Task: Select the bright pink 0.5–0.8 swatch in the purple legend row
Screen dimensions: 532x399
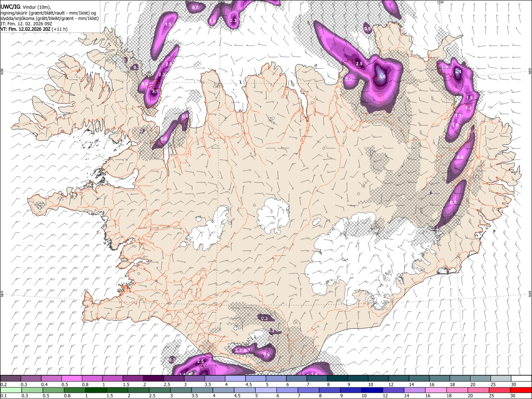Action: pyautogui.click(x=71, y=378)
